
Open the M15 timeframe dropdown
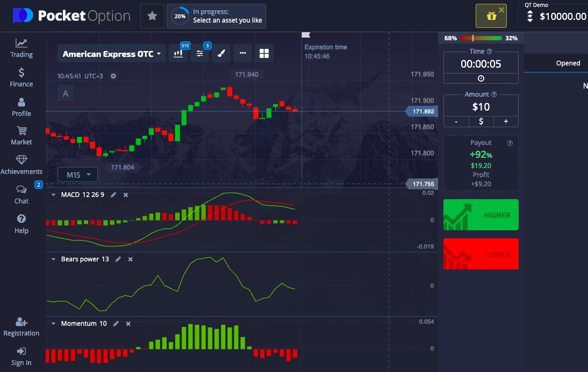point(77,174)
